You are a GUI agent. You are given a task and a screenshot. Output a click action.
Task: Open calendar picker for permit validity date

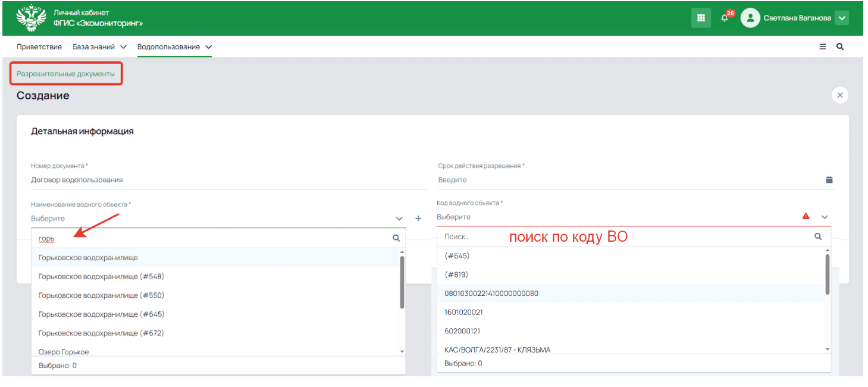829,180
